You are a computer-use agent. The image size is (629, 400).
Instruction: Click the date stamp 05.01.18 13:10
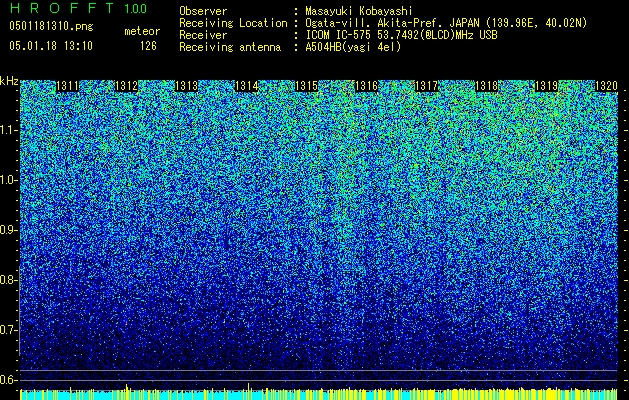pyautogui.click(x=51, y=45)
